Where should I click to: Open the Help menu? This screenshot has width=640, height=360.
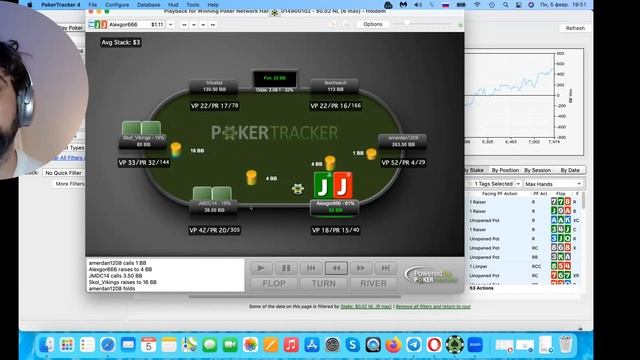tap(213, 5)
